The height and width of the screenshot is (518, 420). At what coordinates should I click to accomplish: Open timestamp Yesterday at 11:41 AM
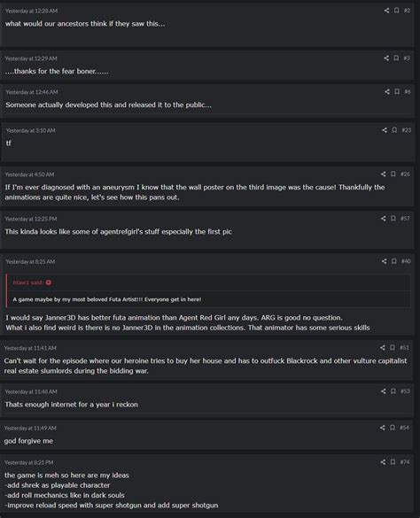[x=30, y=348]
